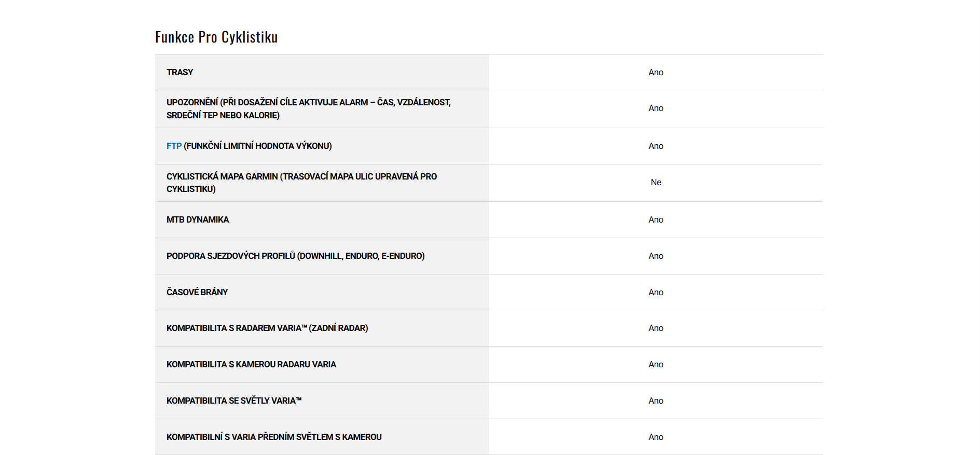Image resolution: width=980 pixels, height=455 pixels.
Task: Click "Ano" value in the FTP row
Action: (656, 146)
